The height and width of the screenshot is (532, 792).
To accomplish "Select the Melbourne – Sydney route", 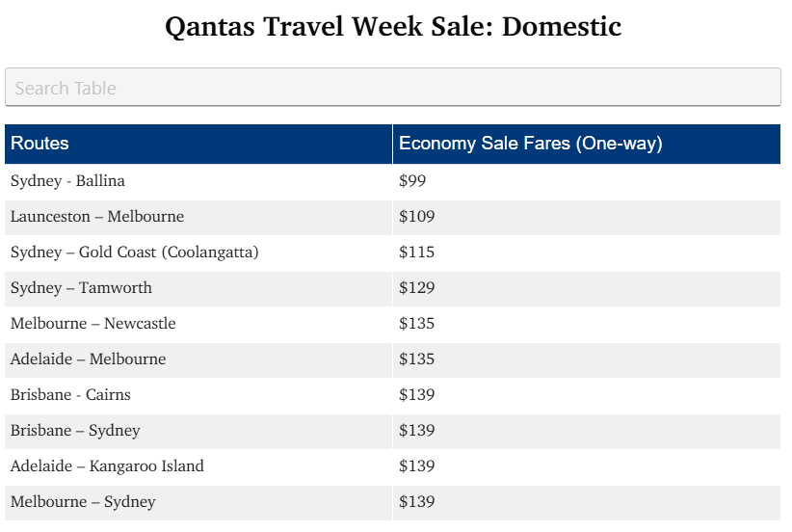I will [x=83, y=502].
